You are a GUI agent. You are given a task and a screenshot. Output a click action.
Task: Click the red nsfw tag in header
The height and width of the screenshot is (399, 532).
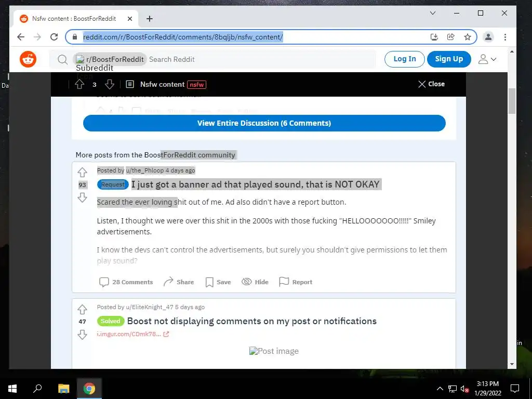[197, 85]
